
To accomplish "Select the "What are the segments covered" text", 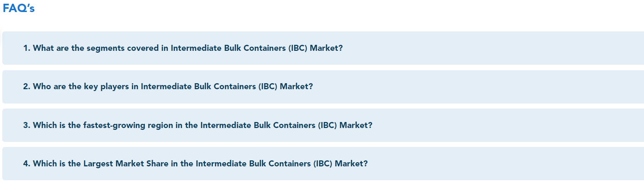I will coord(96,48).
